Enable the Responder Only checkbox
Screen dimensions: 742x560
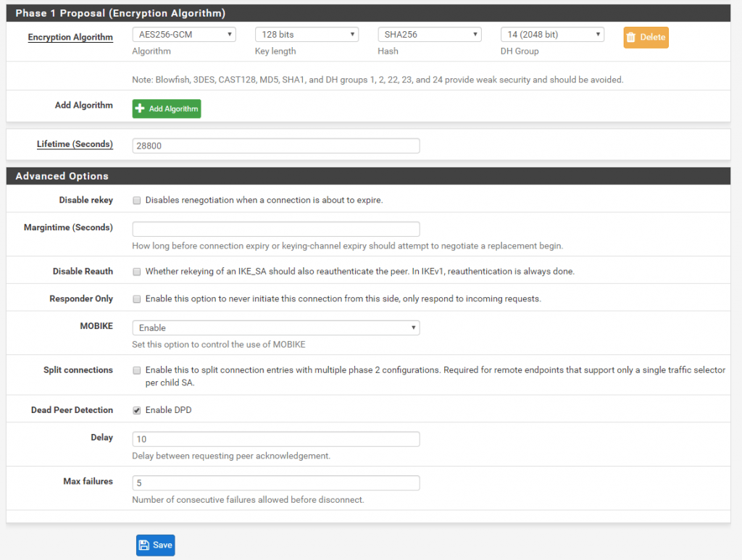[137, 299]
